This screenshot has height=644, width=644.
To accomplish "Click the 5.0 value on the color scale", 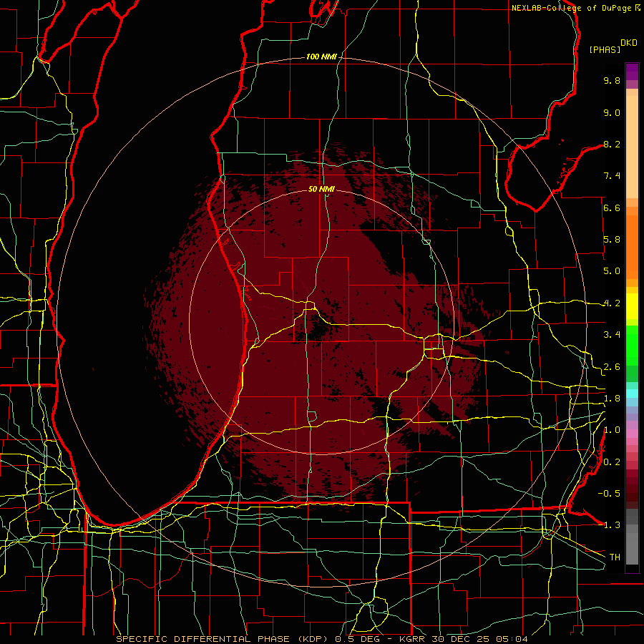I will [612, 271].
